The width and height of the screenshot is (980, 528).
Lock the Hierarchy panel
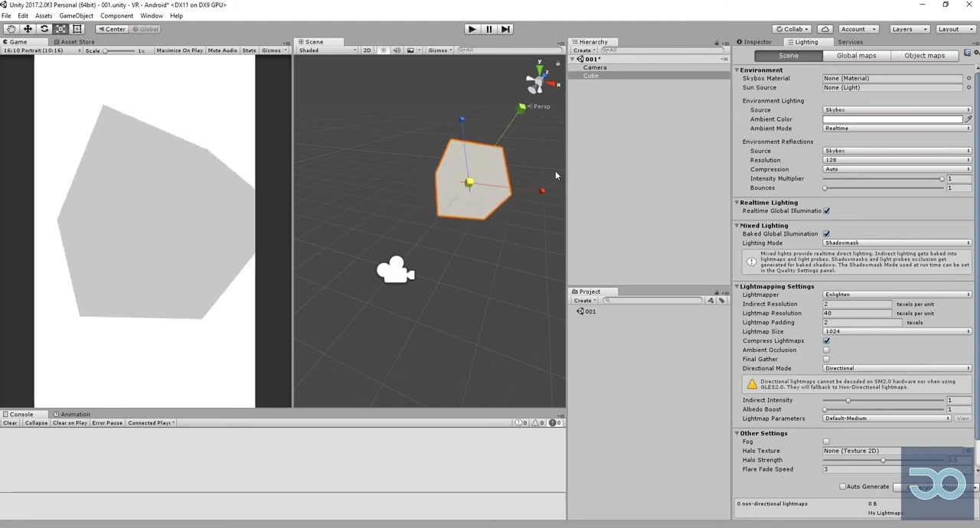pyautogui.click(x=717, y=42)
